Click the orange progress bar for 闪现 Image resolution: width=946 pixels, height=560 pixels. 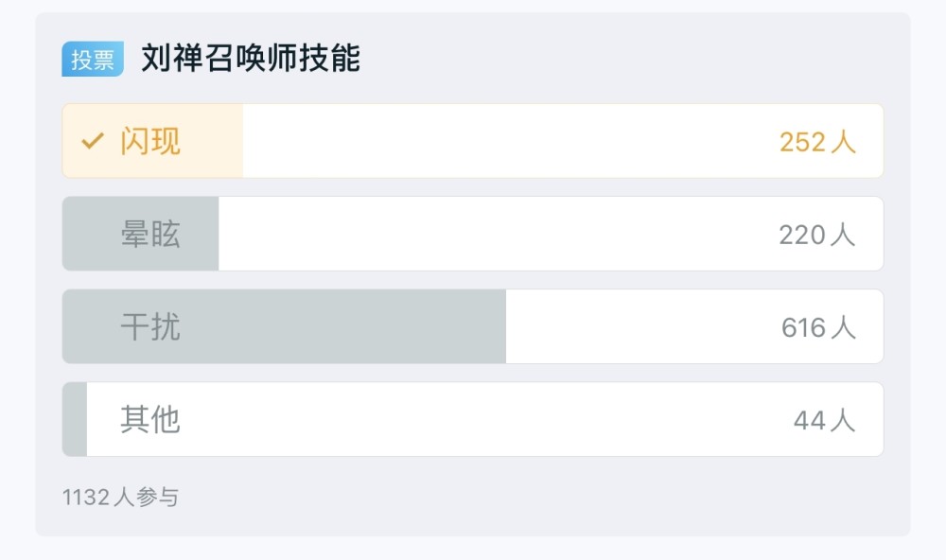point(152,141)
